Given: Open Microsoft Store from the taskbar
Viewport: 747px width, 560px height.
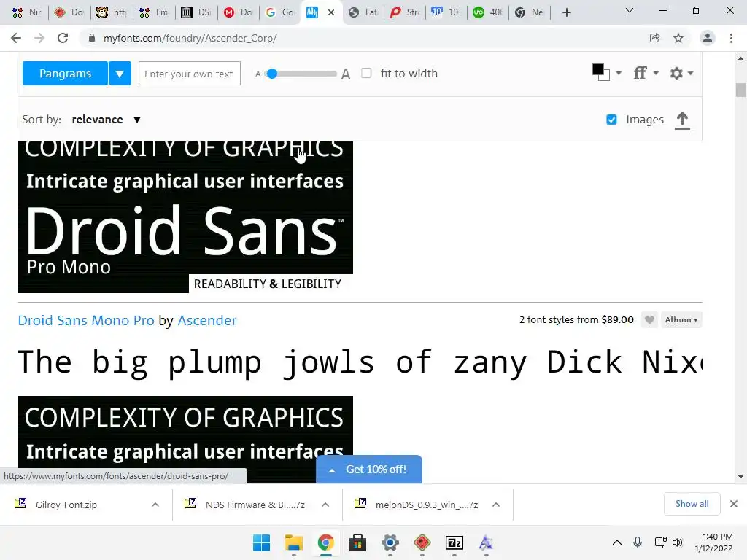Looking at the screenshot, I should click(357, 542).
